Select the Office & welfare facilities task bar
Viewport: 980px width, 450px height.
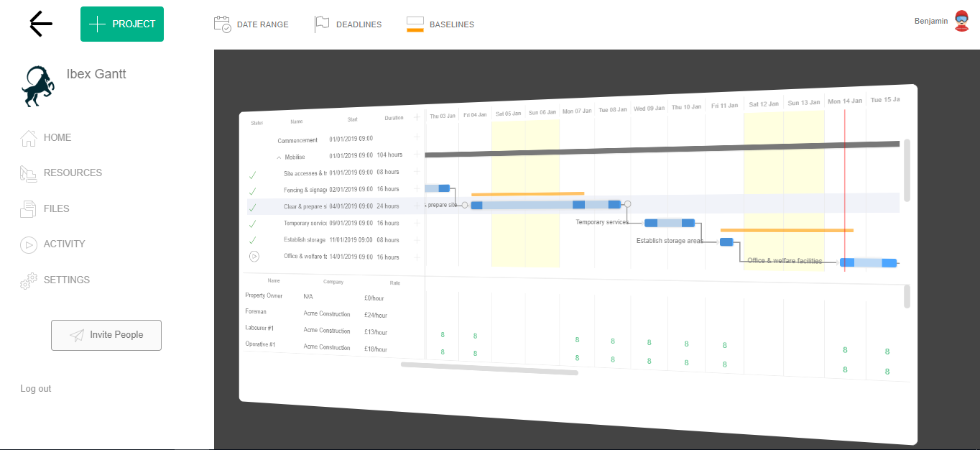(869, 262)
